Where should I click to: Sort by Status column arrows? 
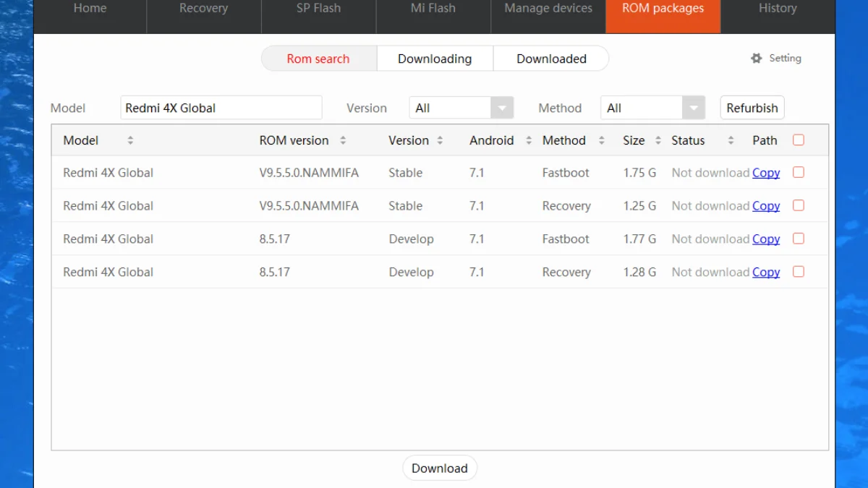pos(731,140)
